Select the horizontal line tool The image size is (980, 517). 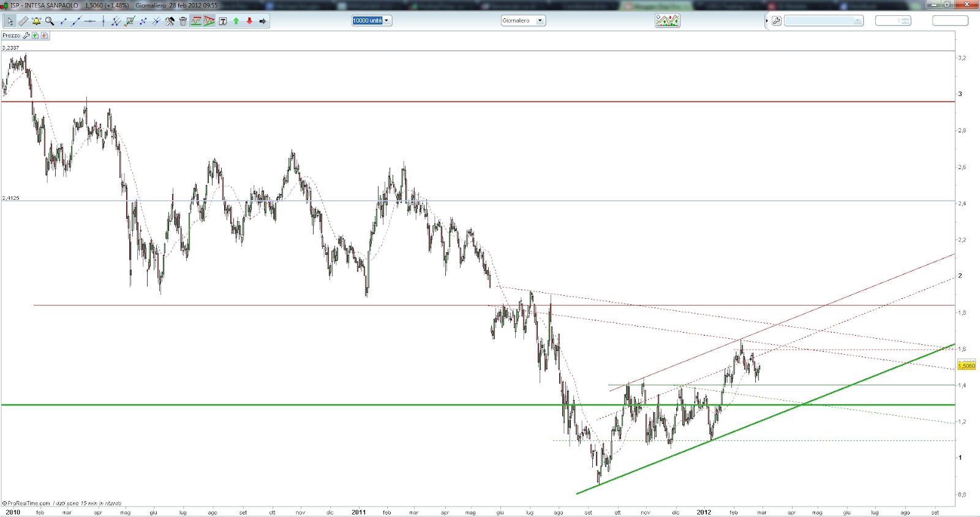point(90,21)
